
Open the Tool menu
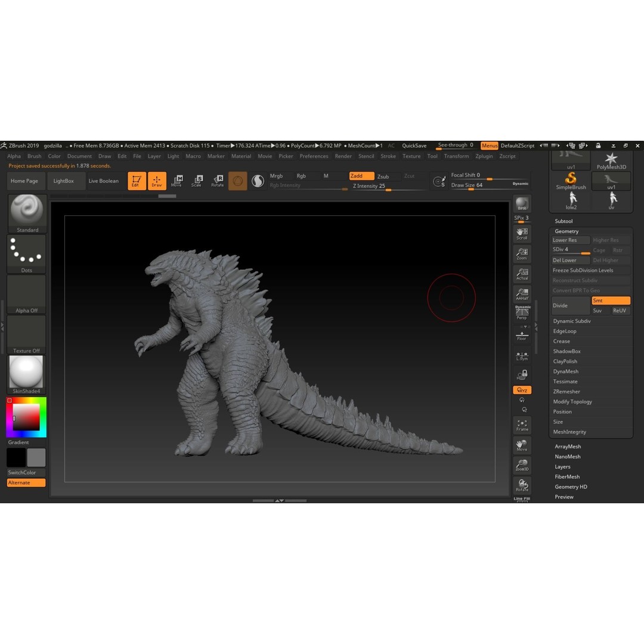click(x=432, y=156)
